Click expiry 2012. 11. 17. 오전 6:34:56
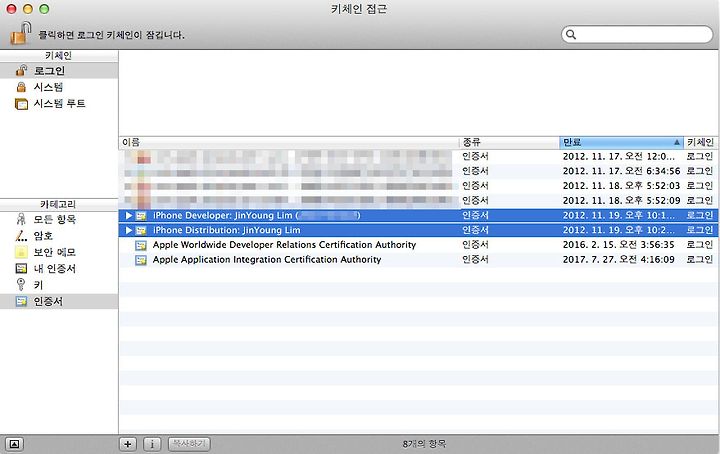The image size is (720, 454). (621, 171)
